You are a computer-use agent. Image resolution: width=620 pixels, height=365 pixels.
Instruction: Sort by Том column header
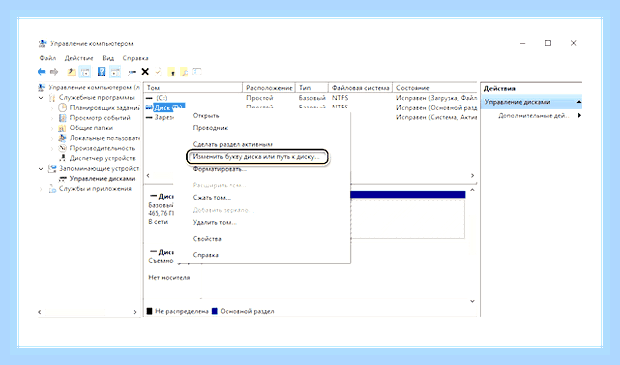coord(193,88)
